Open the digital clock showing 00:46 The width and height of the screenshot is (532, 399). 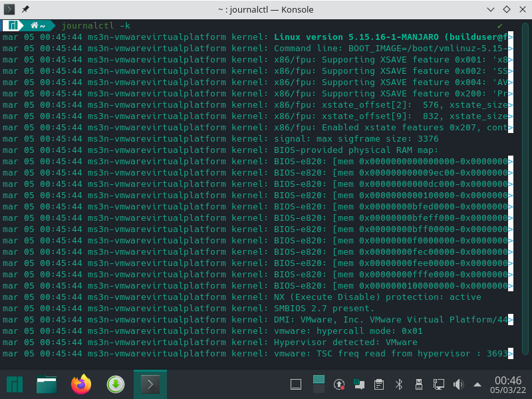coord(508,385)
